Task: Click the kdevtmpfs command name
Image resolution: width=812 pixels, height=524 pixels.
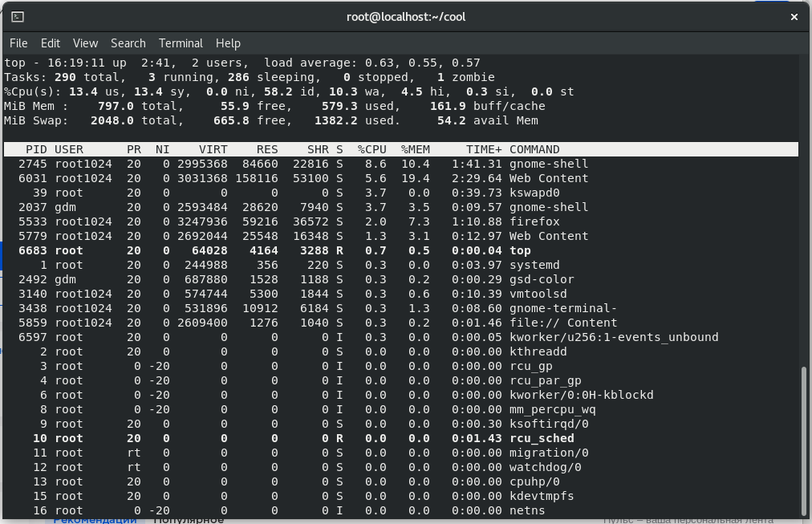Action: click(542, 497)
